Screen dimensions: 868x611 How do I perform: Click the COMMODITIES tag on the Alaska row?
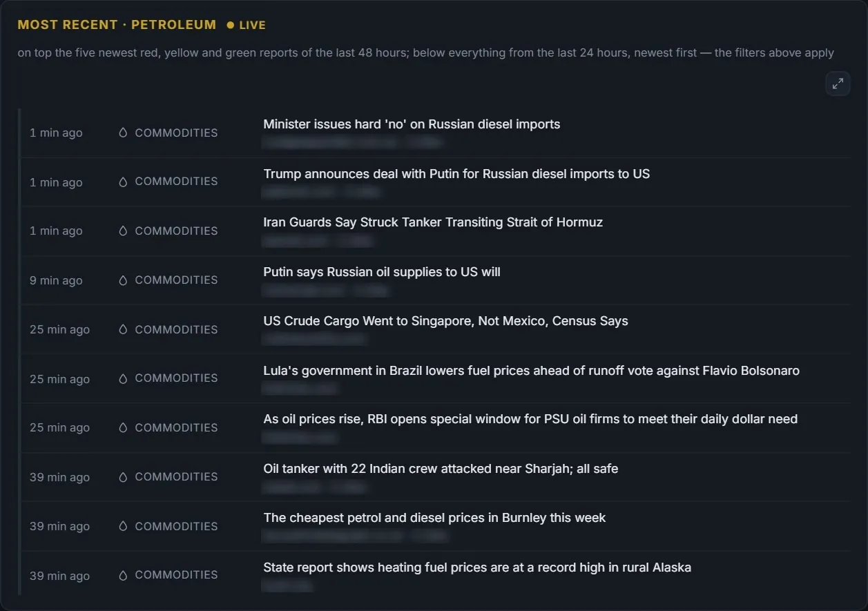pos(176,575)
